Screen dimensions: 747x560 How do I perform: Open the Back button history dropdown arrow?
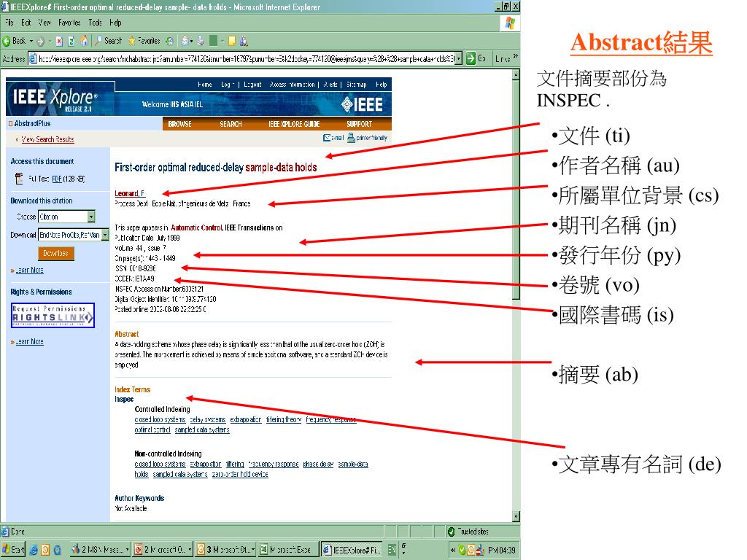tap(31, 41)
